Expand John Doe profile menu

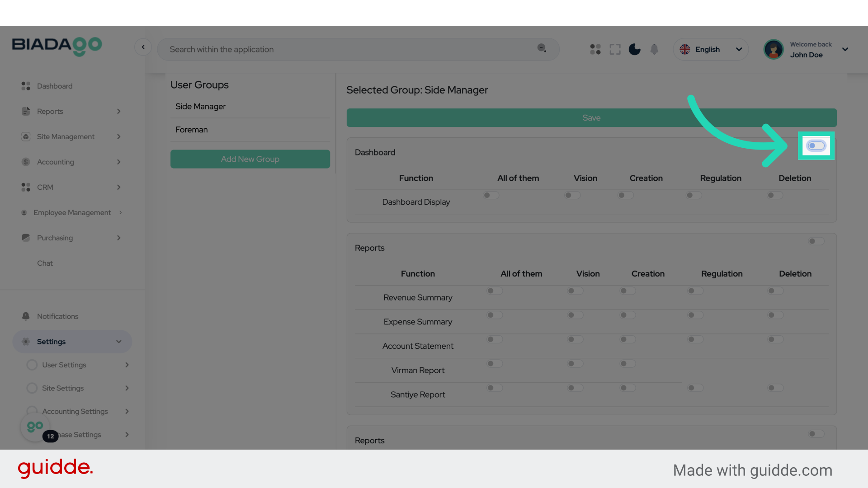pos(845,49)
